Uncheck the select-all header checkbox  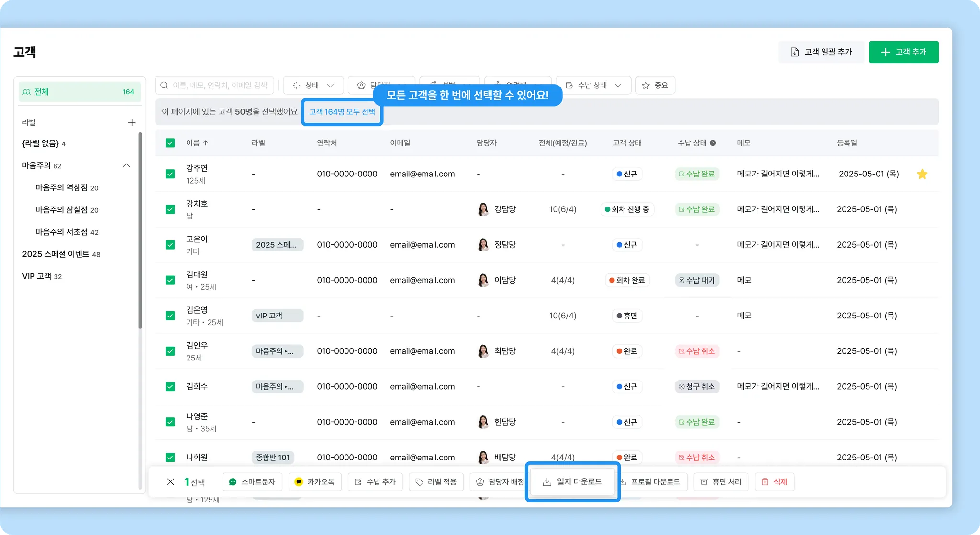(170, 143)
